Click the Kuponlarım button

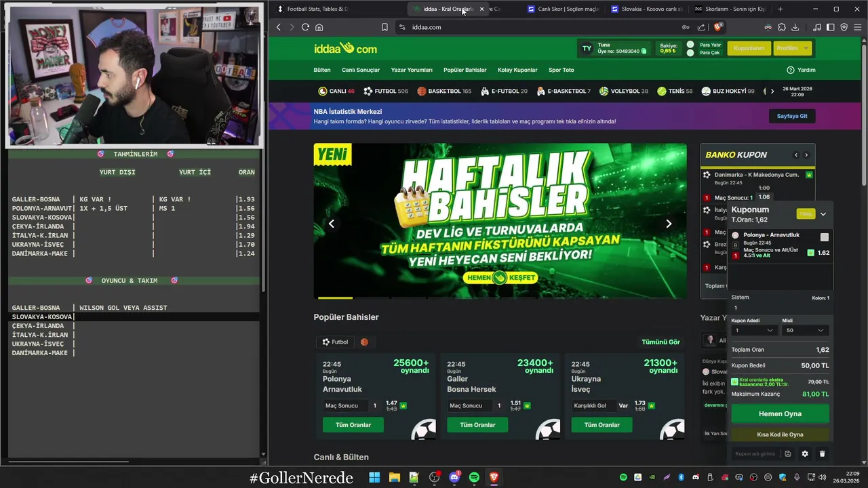[749, 48]
